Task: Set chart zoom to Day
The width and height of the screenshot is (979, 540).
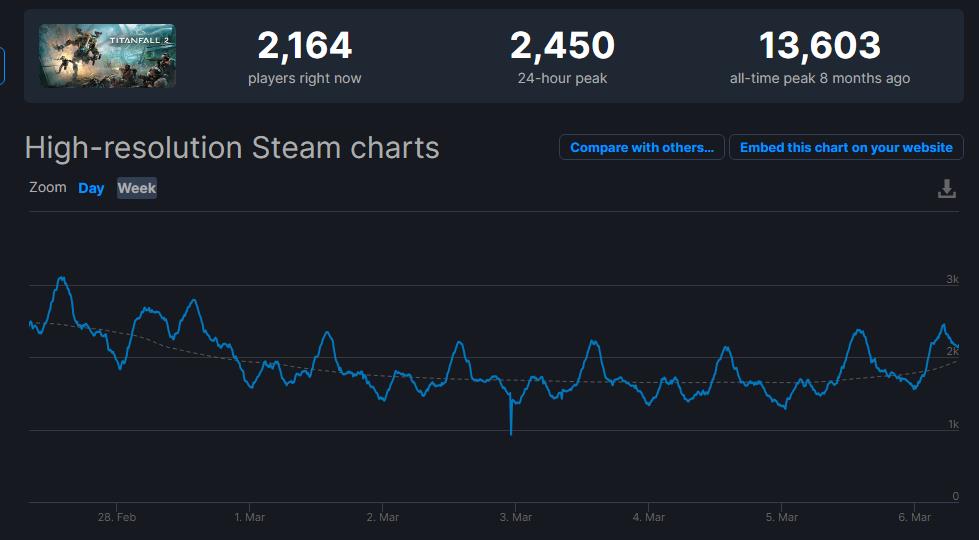Action: 91,188
